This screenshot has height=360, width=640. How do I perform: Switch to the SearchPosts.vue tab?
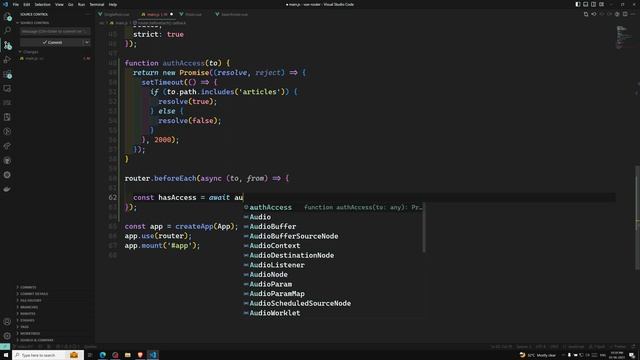[x=234, y=14]
